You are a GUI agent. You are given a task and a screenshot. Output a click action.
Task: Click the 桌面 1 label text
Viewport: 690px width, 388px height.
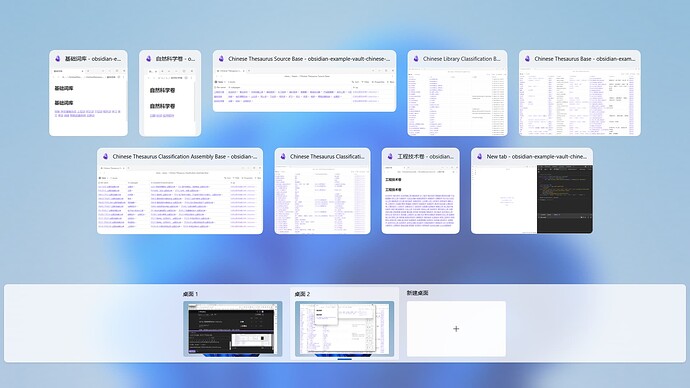[x=191, y=294]
